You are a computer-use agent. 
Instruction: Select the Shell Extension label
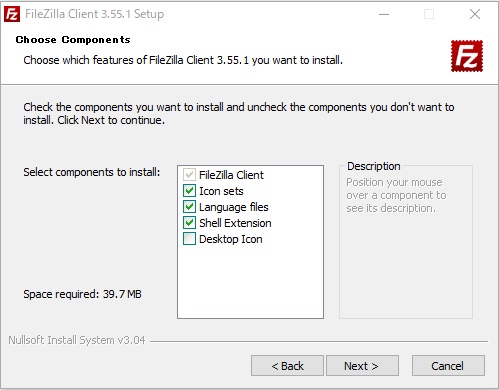point(235,223)
